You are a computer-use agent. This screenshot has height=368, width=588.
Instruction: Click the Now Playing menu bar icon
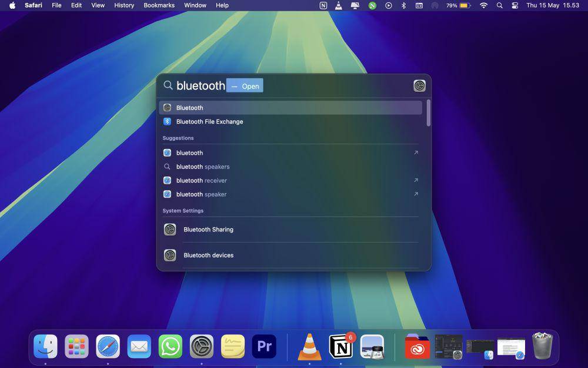pos(389,6)
